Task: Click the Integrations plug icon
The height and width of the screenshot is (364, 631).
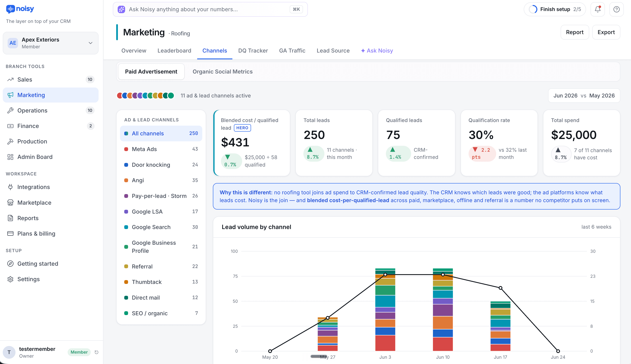Action: (10, 187)
